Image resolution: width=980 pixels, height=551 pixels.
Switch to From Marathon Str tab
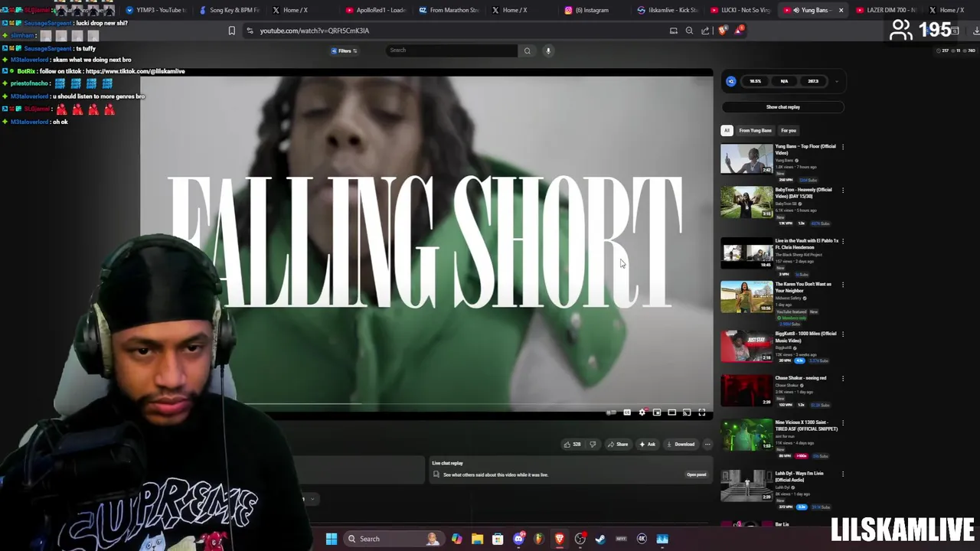pos(449,10)
